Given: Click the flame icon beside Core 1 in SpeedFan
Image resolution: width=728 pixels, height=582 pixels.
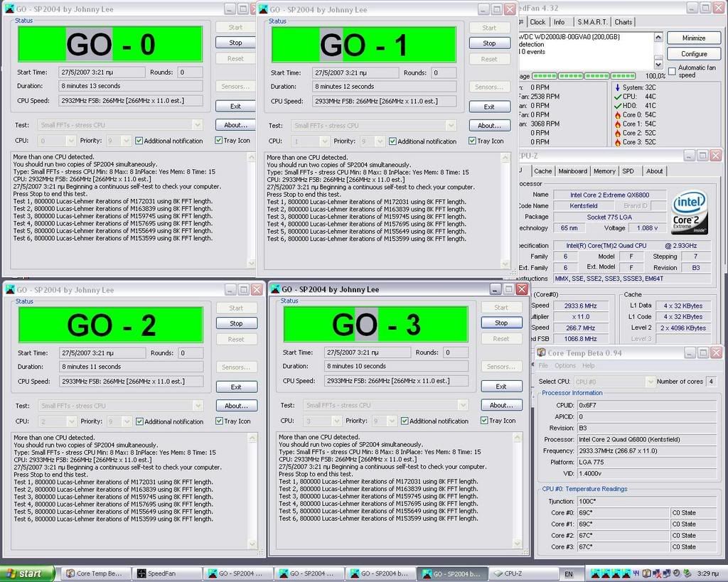Looking at the screenshot, I should (x=618, y=124).
